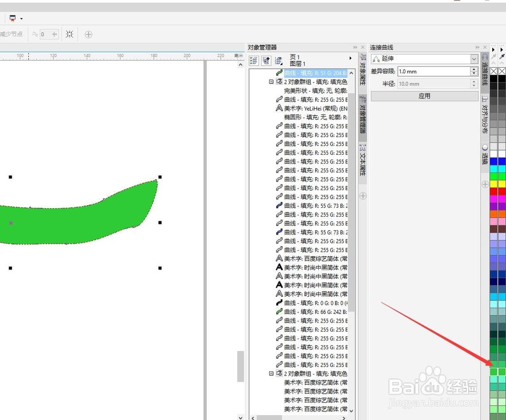This screenshot has width=506, height=420.
Task: Click the 差异容限 stepper arrows
Action: pos(474,72)
